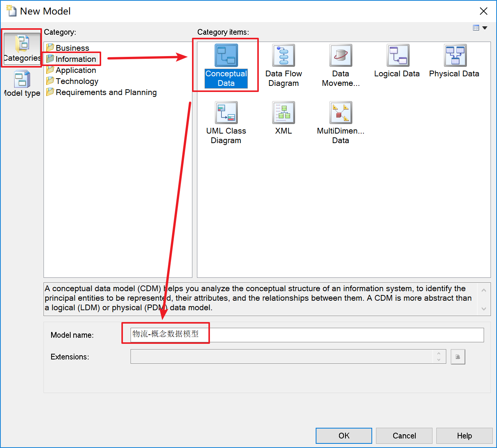Click the Conceptual Data label

click(226, 79)
